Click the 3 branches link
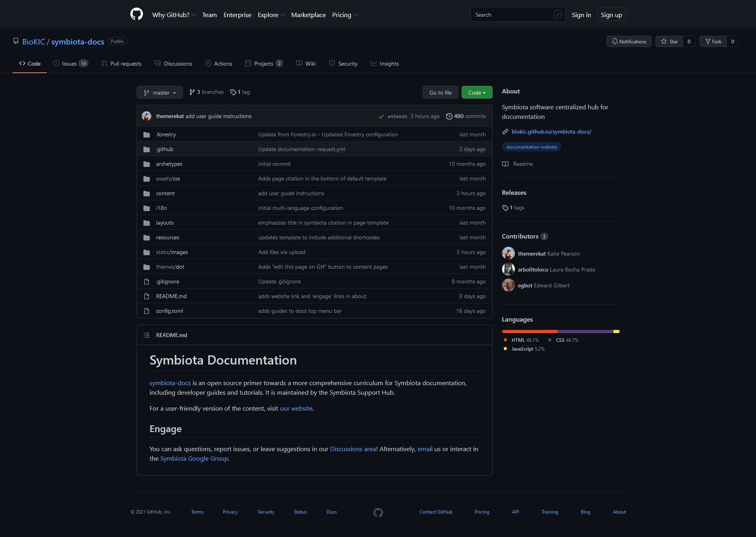Viewport: 756px width, 537px height. point(207,92)
